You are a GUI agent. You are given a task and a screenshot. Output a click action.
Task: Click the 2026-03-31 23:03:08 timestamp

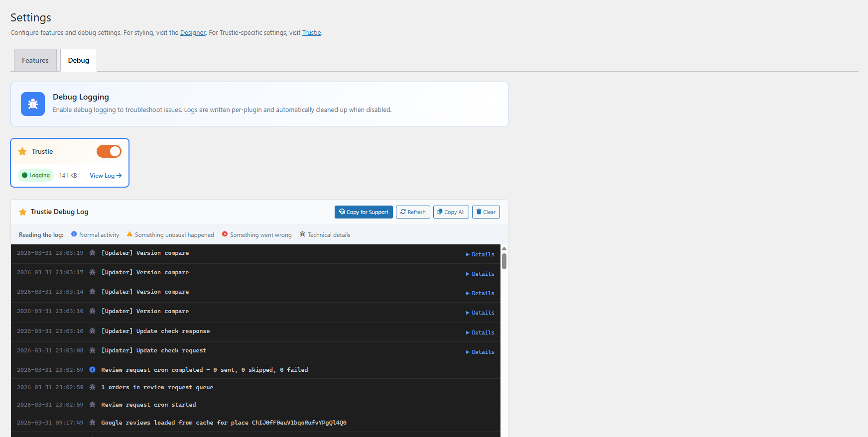coord(50,350)
